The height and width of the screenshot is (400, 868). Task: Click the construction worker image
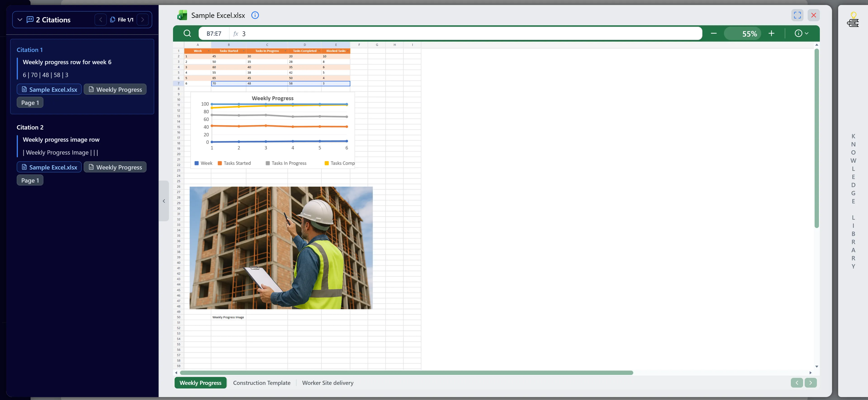tap(281, 248)
